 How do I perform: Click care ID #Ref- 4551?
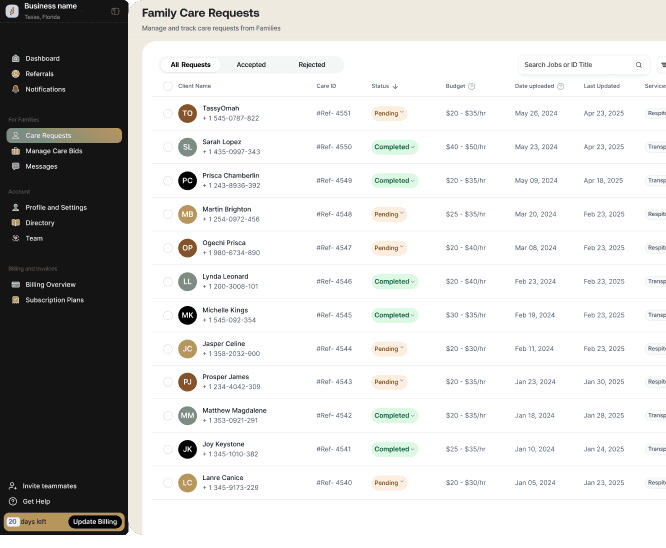point(333,113)
